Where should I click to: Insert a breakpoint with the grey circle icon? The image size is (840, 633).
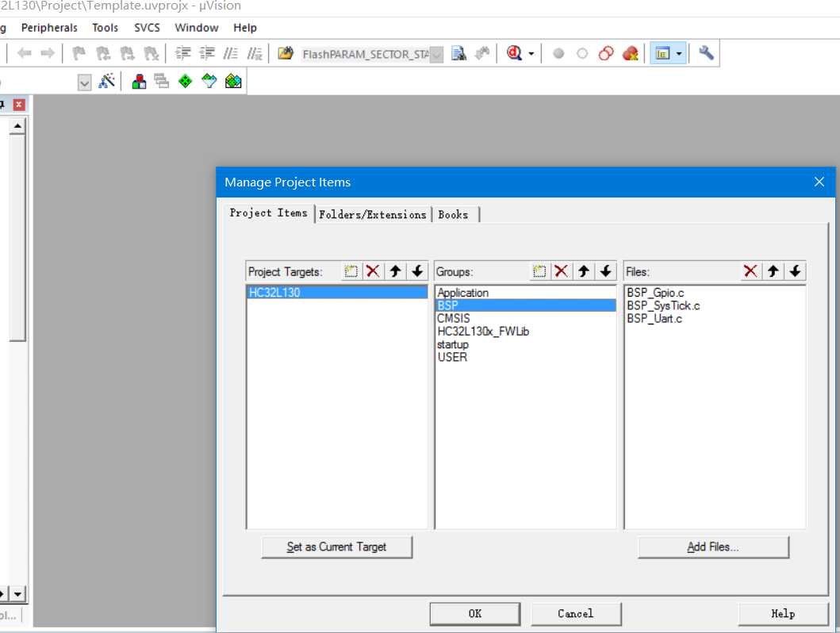[558, 54]
